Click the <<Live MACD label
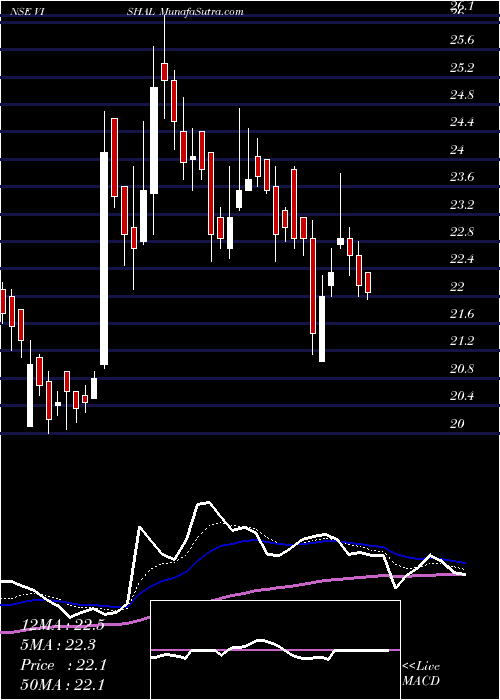The width and height of the screenshot is (500, 700). [421, 674]
